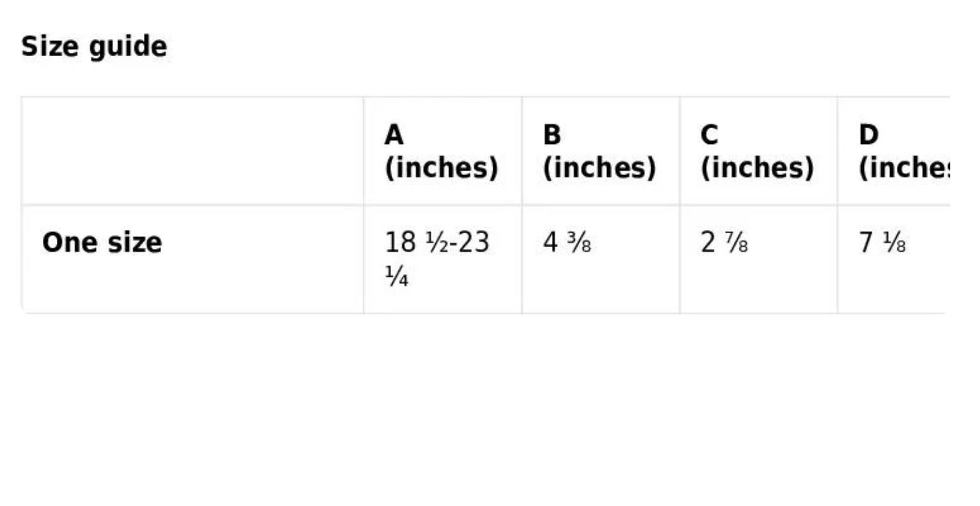Click the bold letter A in the header
This screenshot has width=980, height=506.
point(394,135)
